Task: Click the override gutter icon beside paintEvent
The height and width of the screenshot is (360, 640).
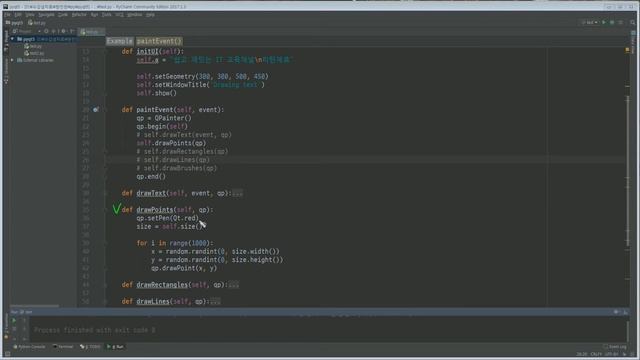Action: pyautogui.click(x=96, y=110)
